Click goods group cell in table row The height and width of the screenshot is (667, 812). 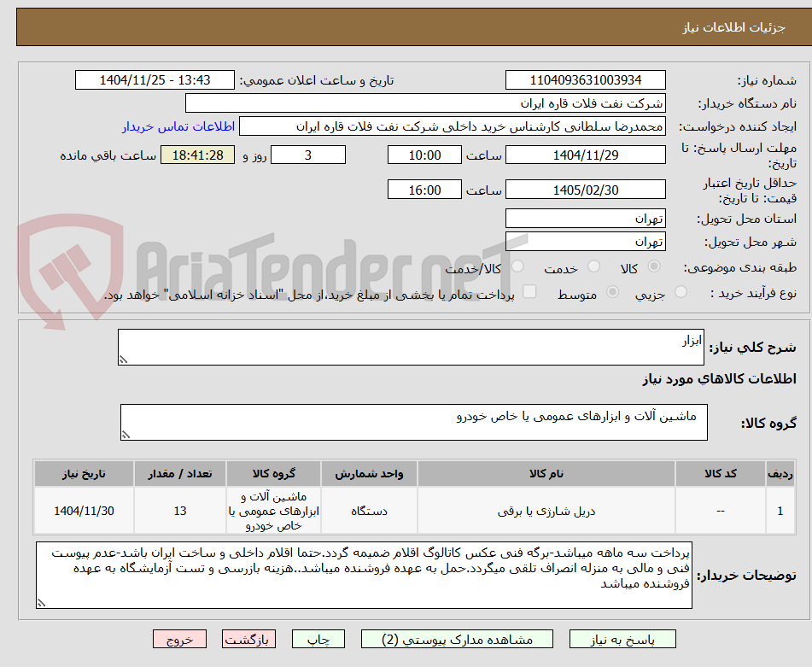pos(273,511)
